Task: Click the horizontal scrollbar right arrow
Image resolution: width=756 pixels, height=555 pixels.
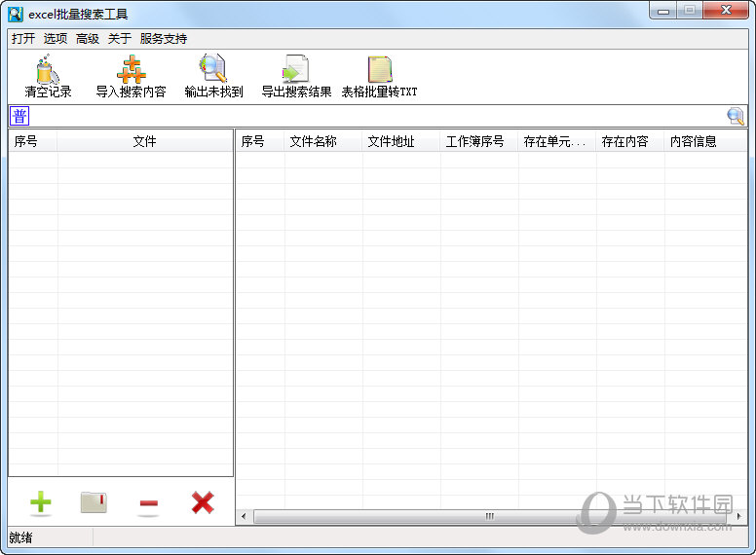Action: (x=738, y=516)
